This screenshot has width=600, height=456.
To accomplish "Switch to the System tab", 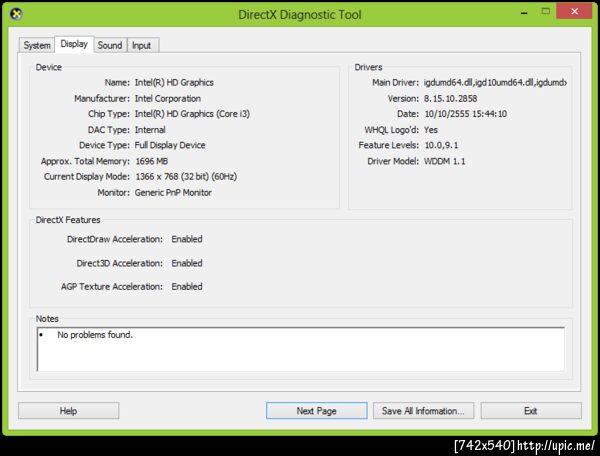I will pos(37,45).
